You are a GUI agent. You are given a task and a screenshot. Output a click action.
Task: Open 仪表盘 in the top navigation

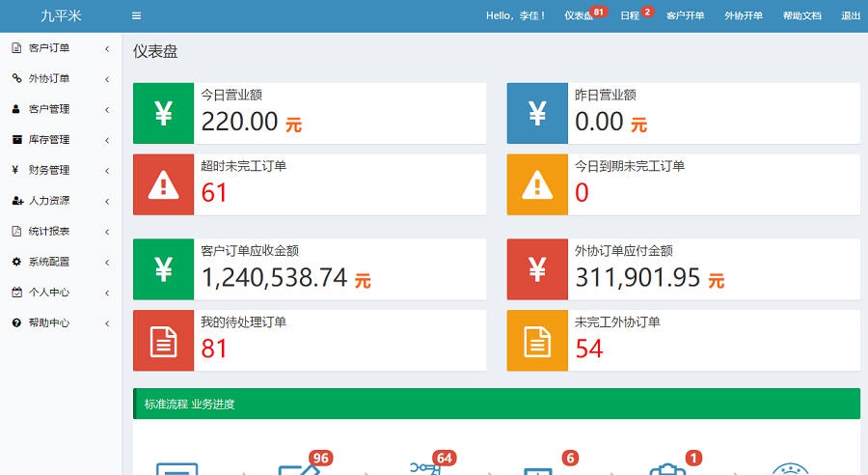[578, 16]
